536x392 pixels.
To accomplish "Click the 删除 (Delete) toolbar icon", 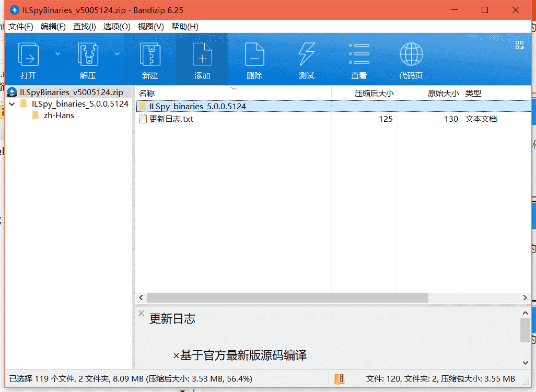I will [254, 55].
